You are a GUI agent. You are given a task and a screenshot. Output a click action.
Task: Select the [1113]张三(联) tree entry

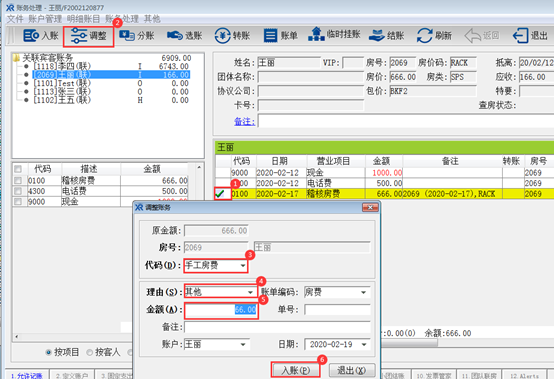pyautogui.click(x=62, y=91)
